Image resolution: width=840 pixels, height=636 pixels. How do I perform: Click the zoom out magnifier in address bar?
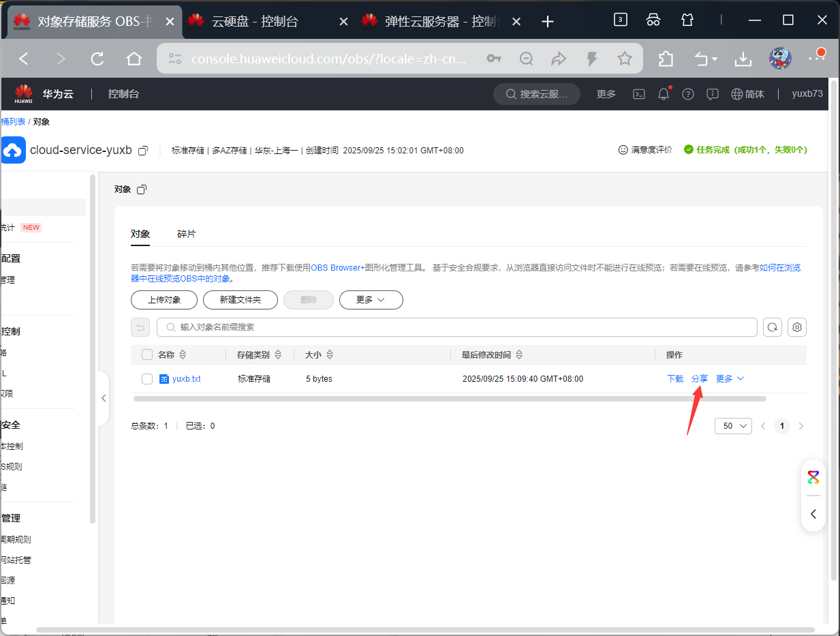pyautogui.click(x=526, y=59)
